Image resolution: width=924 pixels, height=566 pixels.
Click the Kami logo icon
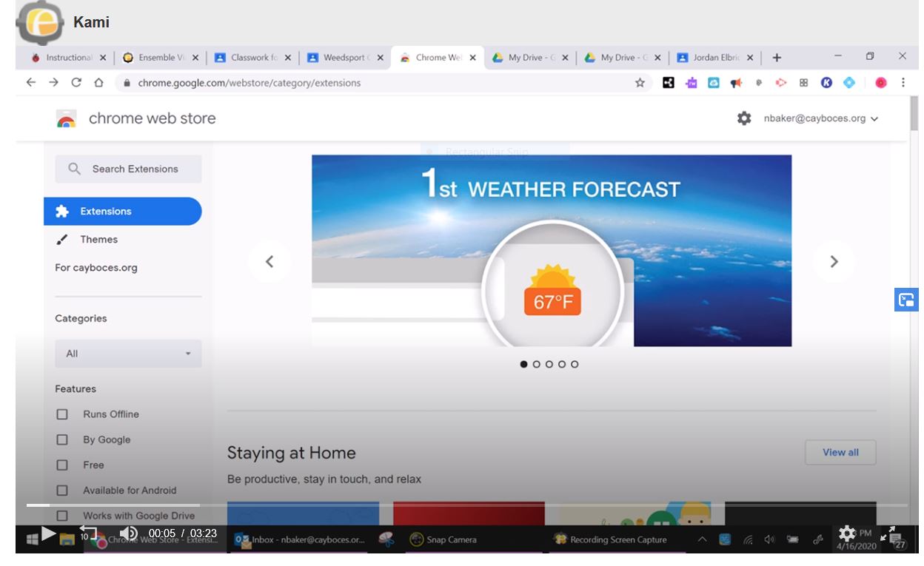[40, 23]
